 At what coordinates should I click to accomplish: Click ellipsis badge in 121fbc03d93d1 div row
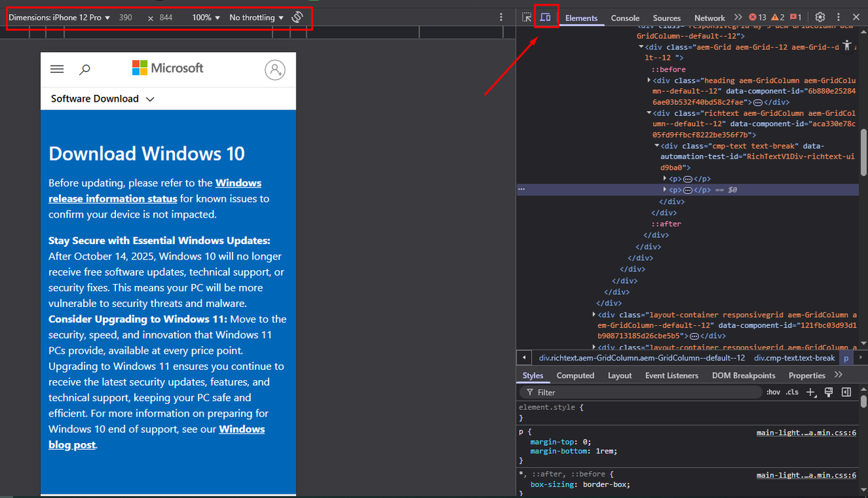(693, 335)
